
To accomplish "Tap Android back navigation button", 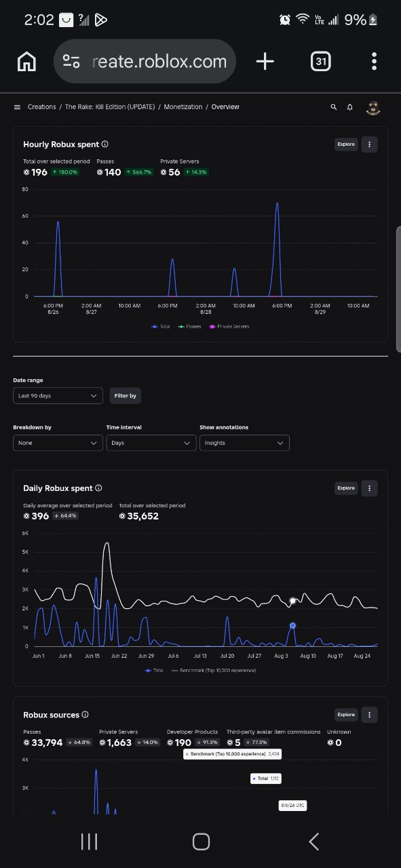I will (313, 842).
